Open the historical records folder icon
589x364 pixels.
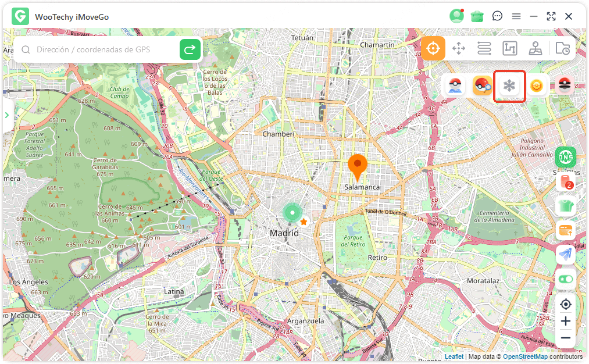point(562,48)
